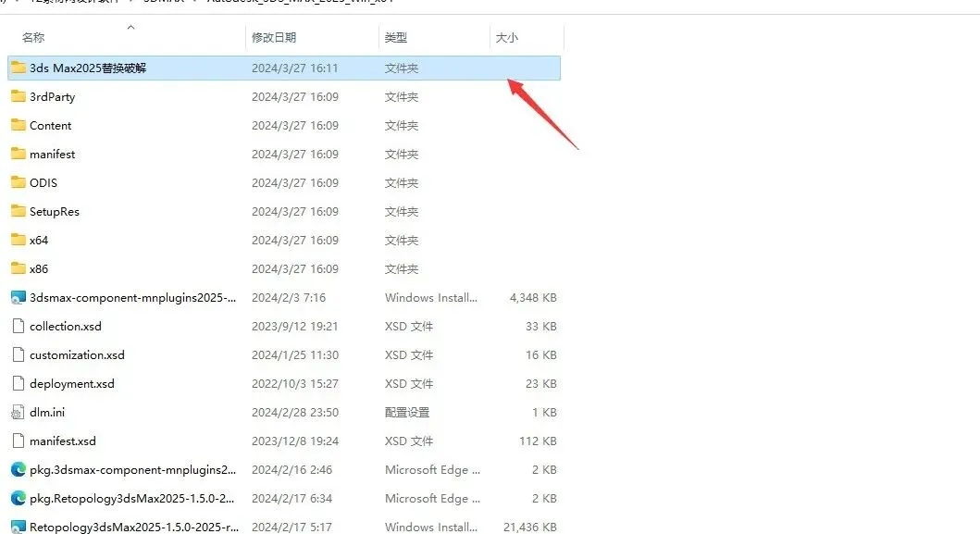Click the 2022/10/3 15:27 date cell
Viewport: 980px width, 534px height.
tap(295, 384)
